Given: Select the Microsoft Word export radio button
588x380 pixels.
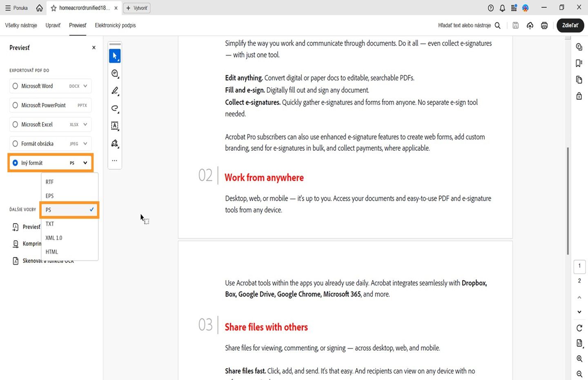Looking at the screenshot, I should click(x=15, y=86).
